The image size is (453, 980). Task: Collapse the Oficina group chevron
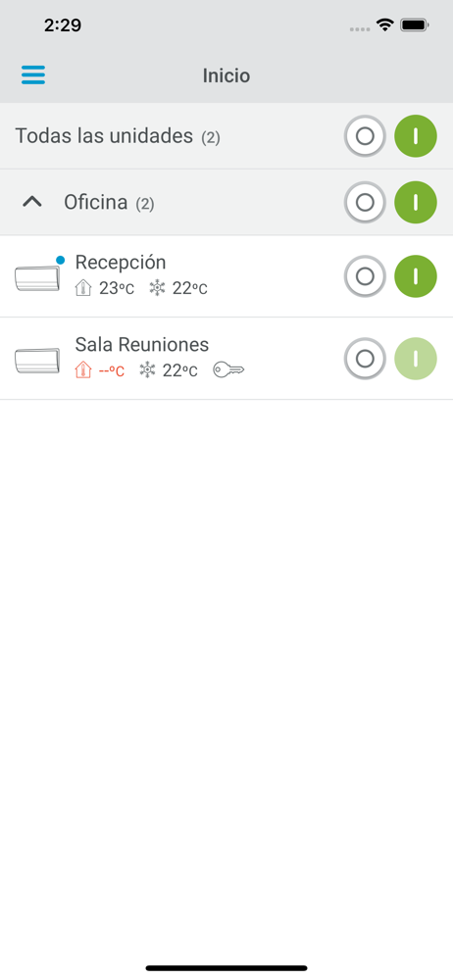pyautogui.click(x=32, y=202)
